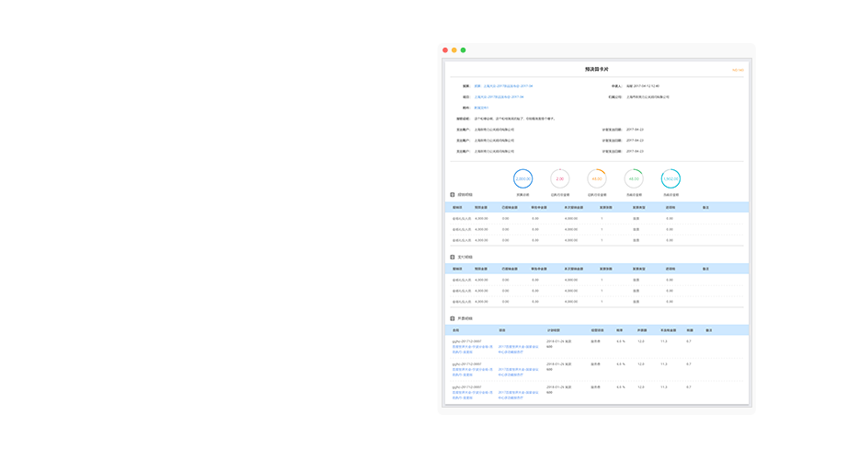Select the first data row in the first table
The width and height of the screenshot is (850, 462).
click(x=596, y=218)
